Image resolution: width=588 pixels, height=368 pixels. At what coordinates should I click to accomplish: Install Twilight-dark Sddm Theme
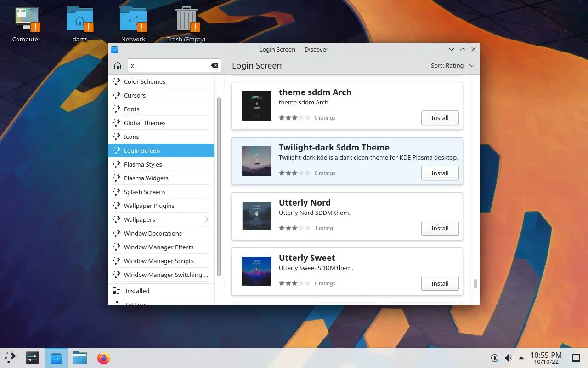click(440, 173)
